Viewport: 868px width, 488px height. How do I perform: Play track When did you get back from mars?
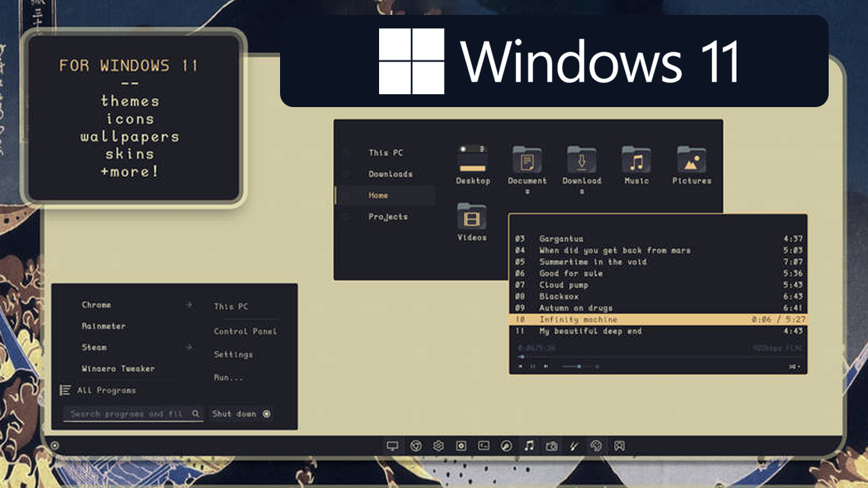coord(658,250)
